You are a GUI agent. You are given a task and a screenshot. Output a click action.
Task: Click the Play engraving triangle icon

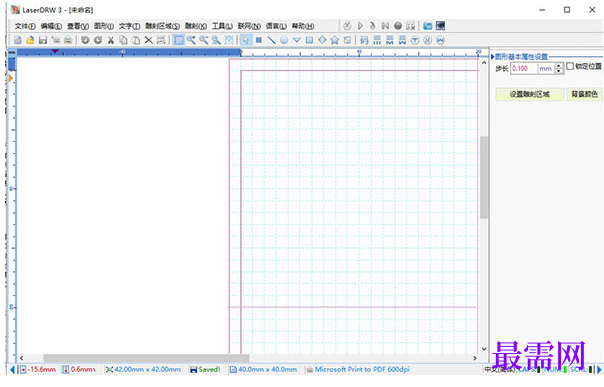pyautogui.click(x=361, y=26)
